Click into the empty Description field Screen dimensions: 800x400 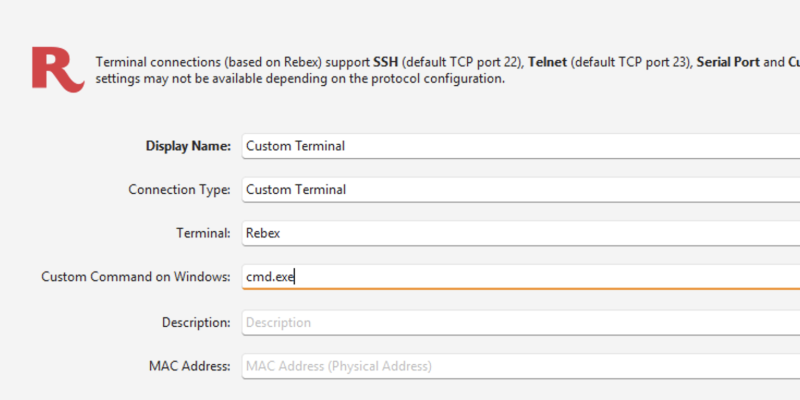521,322
